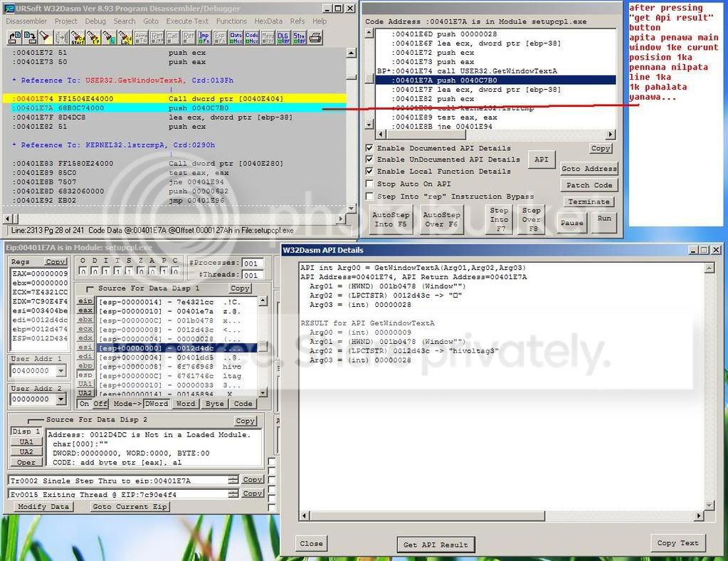Enable Stop Auto On API checkbox
This screenshot has height=561, width=728.
point(369,184)
